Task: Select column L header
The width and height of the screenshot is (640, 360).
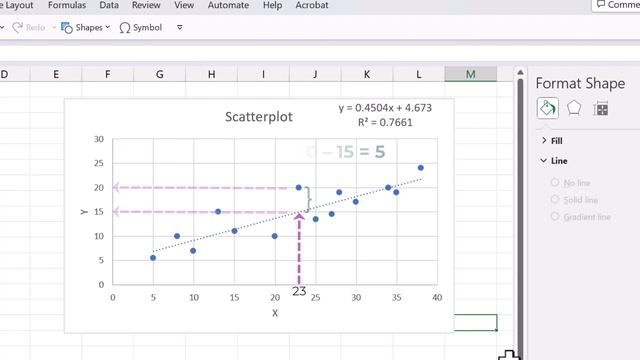Action: (x=419, y=74)
